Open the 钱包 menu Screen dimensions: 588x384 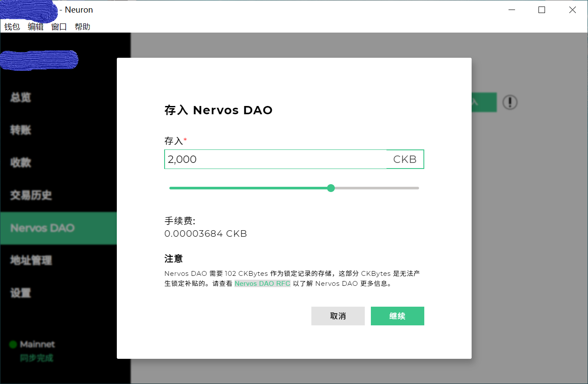[x=12, y=26]
